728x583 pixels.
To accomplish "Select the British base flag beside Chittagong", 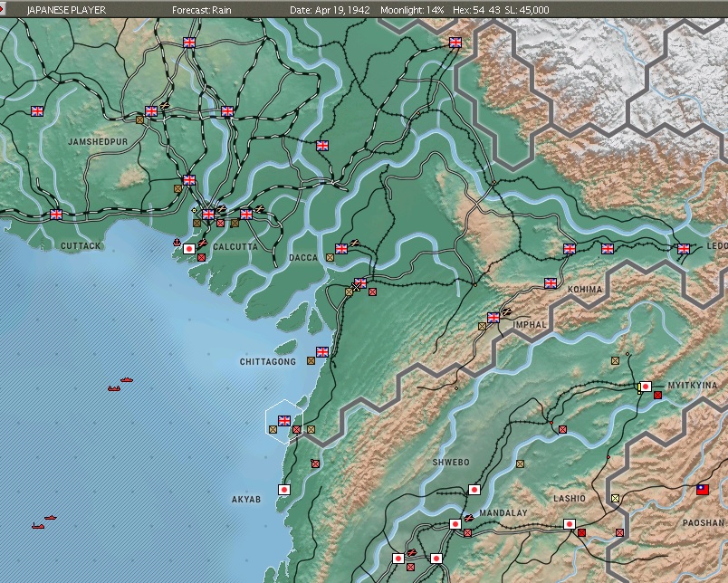I will click(x=322, y=352).
